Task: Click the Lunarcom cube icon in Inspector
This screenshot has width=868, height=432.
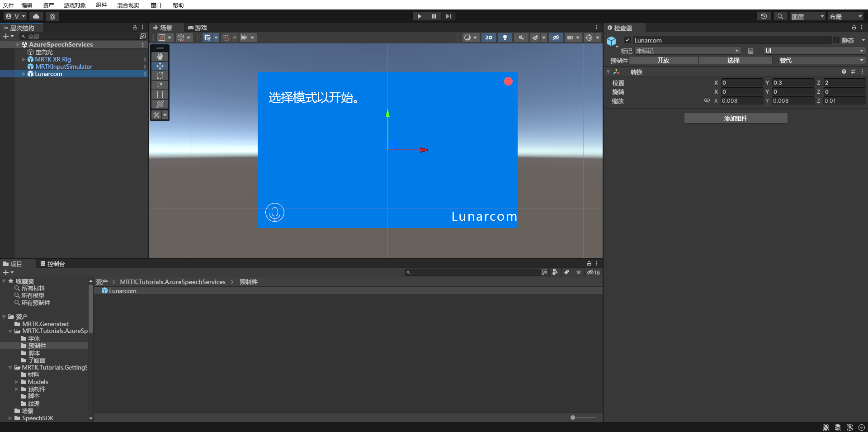Action: 612,41
